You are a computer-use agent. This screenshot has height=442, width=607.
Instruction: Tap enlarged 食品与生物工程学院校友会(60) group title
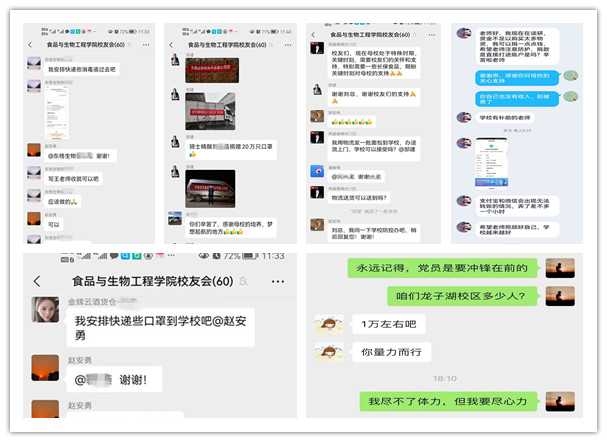click(152, 282)
